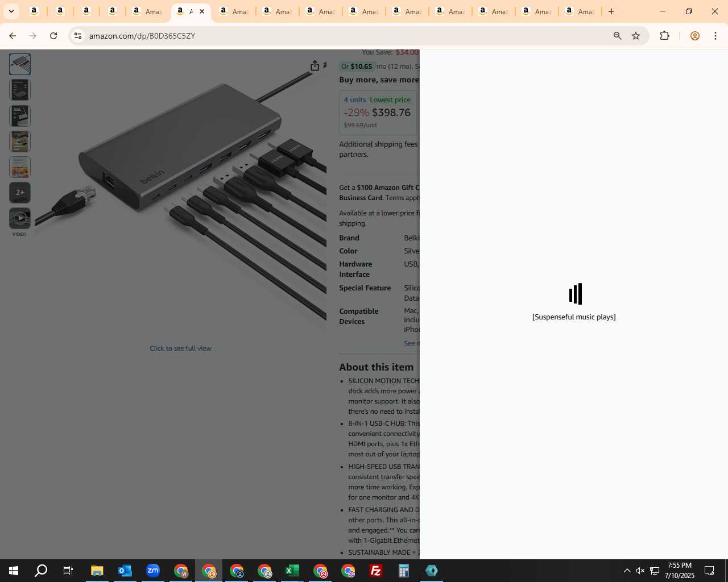Click the 'Compatible Devices' spec label

point(359,317)
